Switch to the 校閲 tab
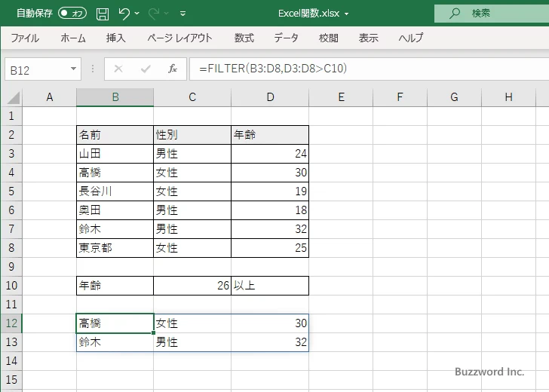The image size is (549, 392). pos(329,38)
